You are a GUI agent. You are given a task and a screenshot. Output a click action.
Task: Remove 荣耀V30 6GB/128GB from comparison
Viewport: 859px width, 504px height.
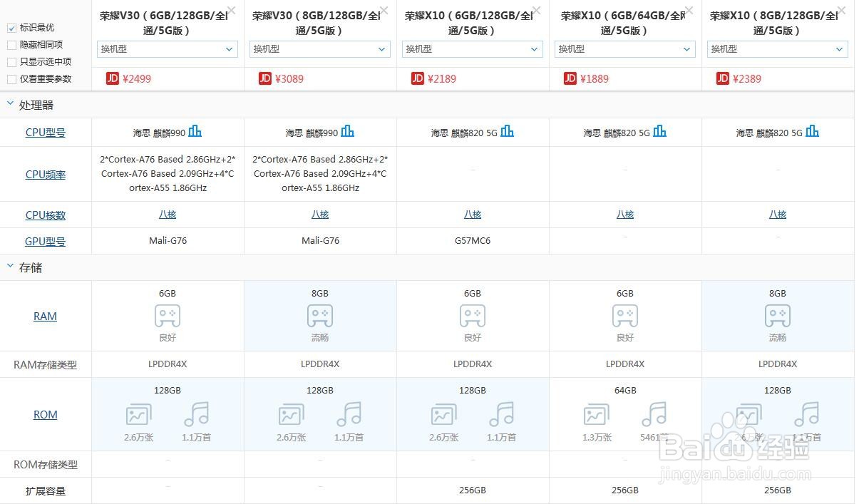coord(231,10)
